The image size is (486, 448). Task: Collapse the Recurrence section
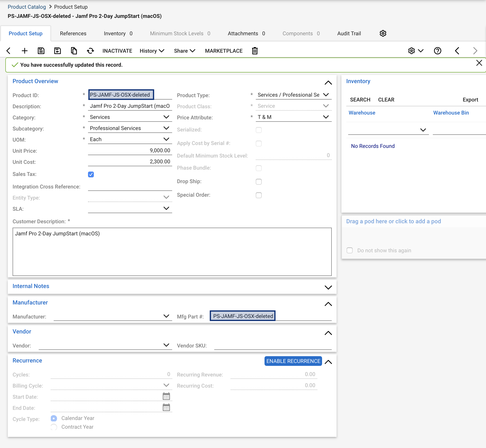point(328,362)
